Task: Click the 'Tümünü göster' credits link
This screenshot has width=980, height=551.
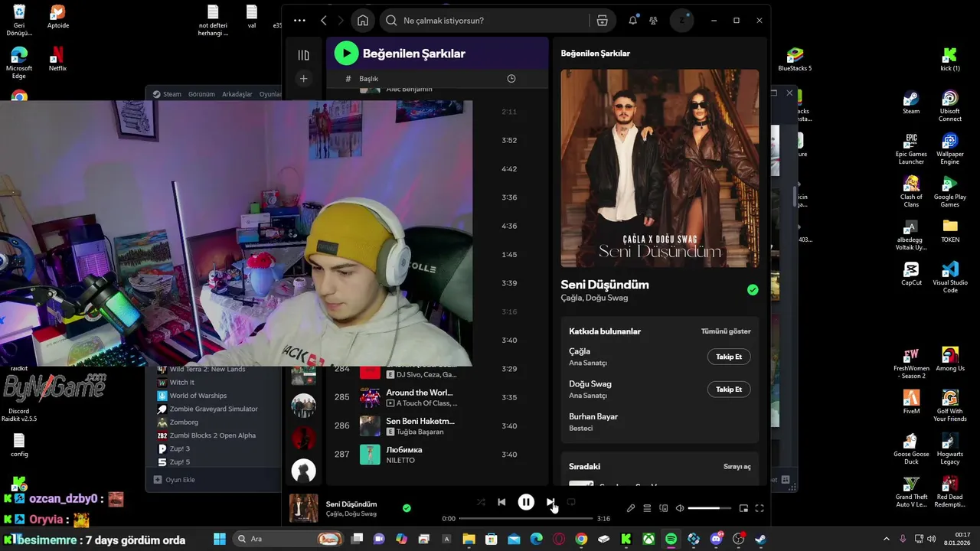Action: coord(726,331)
